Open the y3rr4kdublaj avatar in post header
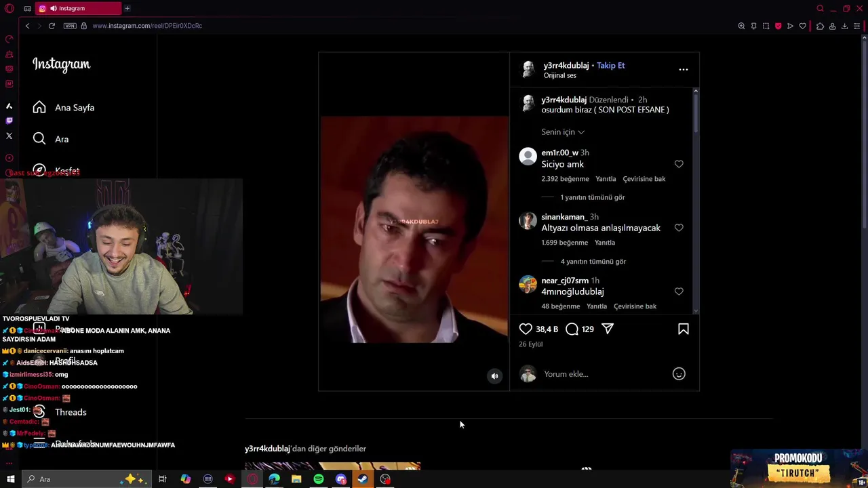Screen dimensions: 868x488 pyautogui.click(x=528, y=69)
